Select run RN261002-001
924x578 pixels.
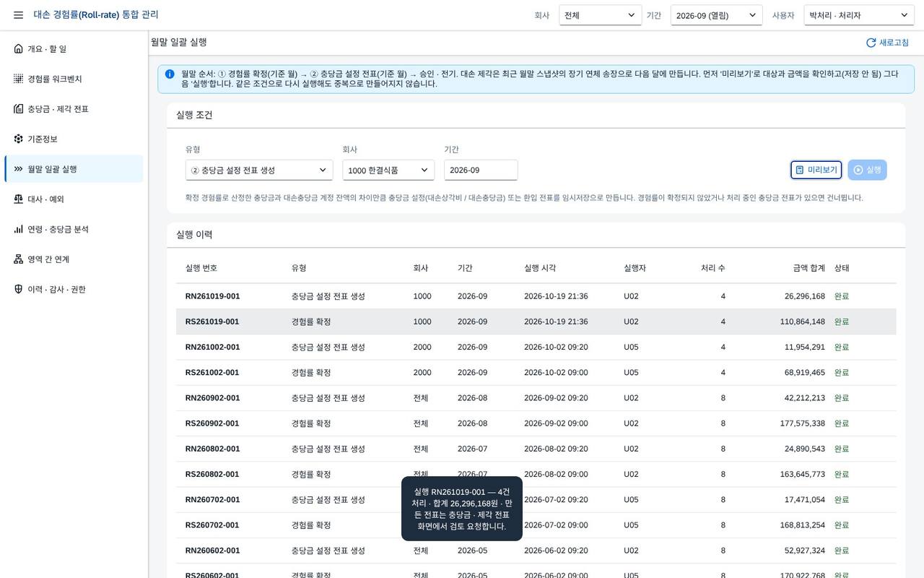(x=536, y=347)
